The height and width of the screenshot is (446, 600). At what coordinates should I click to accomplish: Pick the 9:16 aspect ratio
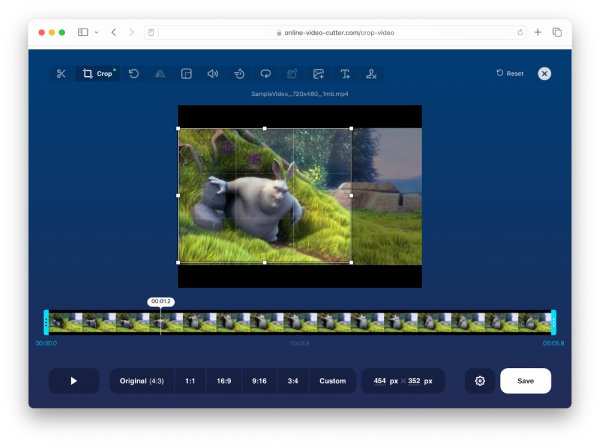tap(259, 381)
